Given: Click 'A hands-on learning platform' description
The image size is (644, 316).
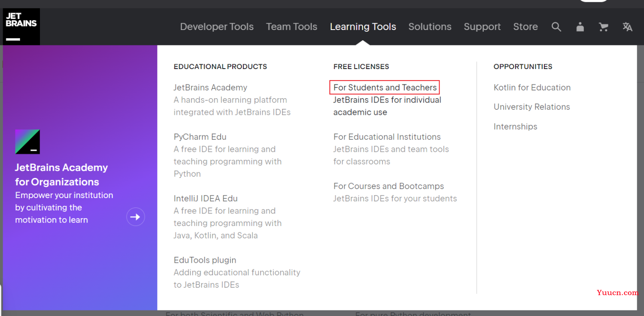Looking at the screenshot, I should [x=232, y=106].
